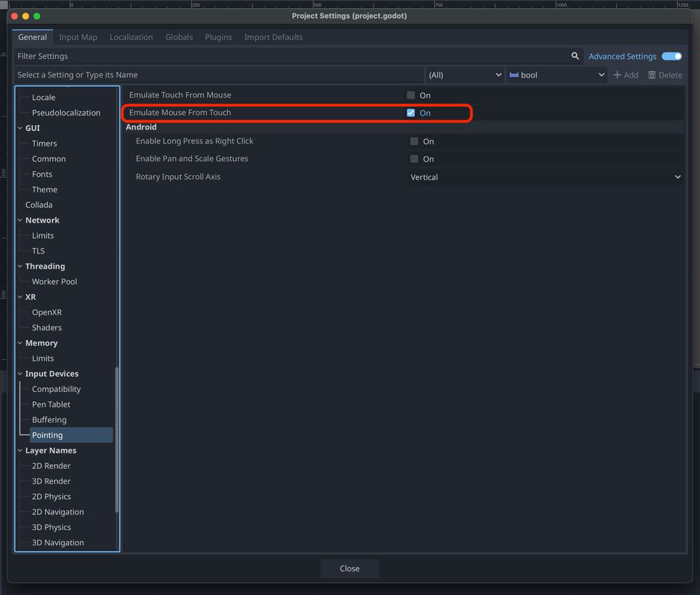The image size is (700, 595).
Task: Select Shaders under XR
Action: coord(47,328)
